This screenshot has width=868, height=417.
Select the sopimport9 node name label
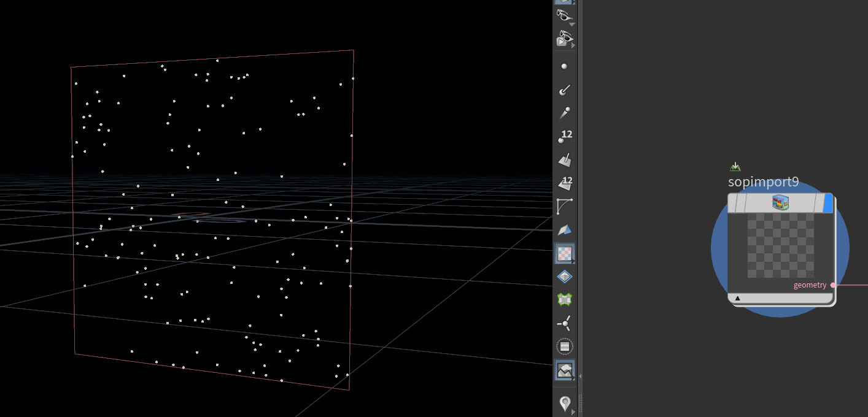[764, 182]
